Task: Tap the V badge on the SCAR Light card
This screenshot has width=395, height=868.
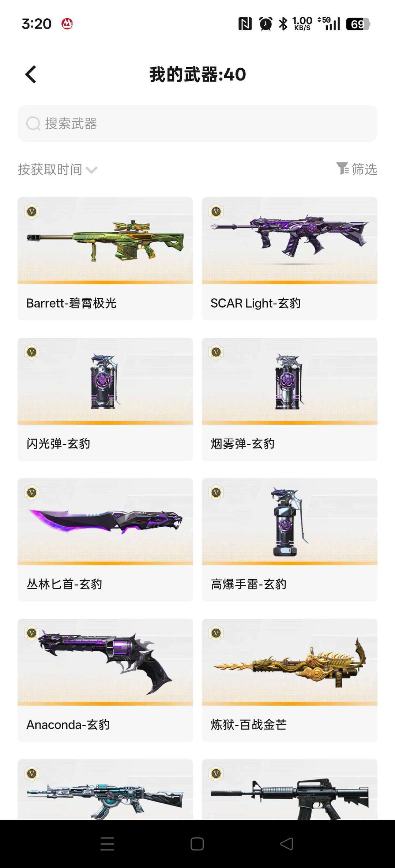Action: coord(216,212)
